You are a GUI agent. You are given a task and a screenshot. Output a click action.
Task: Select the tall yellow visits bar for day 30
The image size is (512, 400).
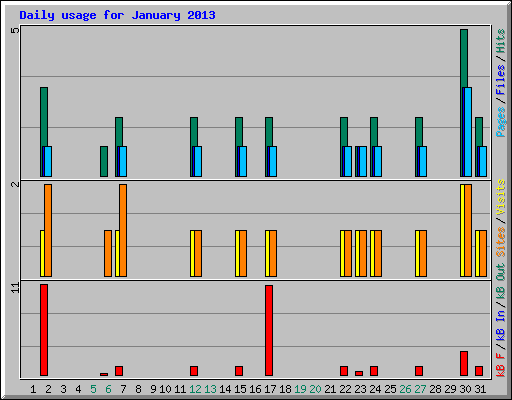462,230
